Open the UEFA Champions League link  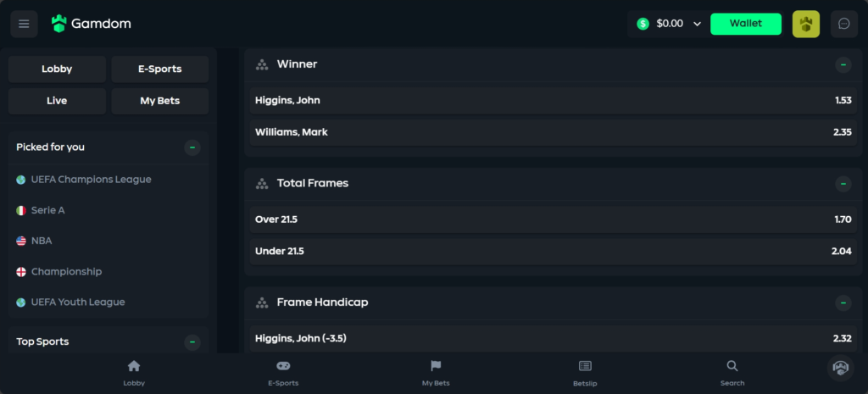click(91, 180)
